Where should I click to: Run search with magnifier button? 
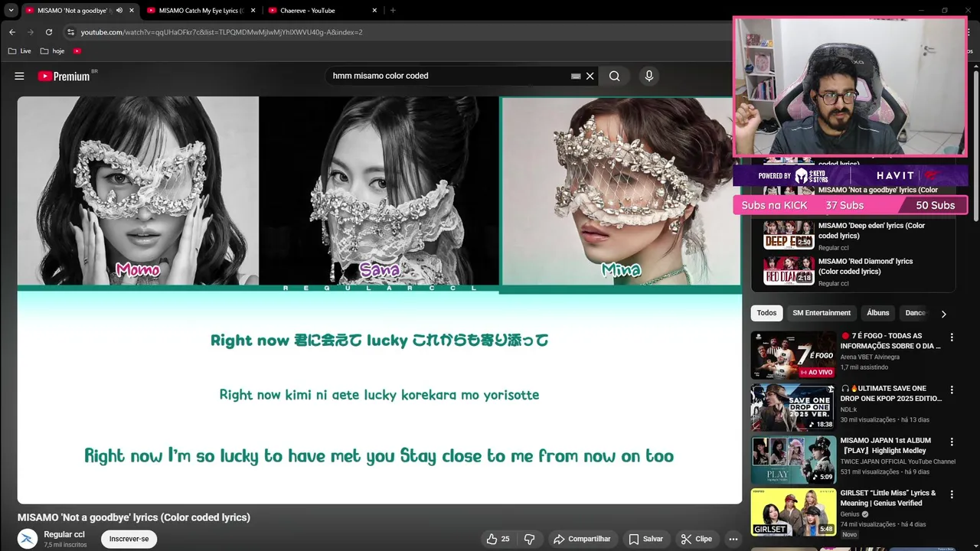[614, 76]
